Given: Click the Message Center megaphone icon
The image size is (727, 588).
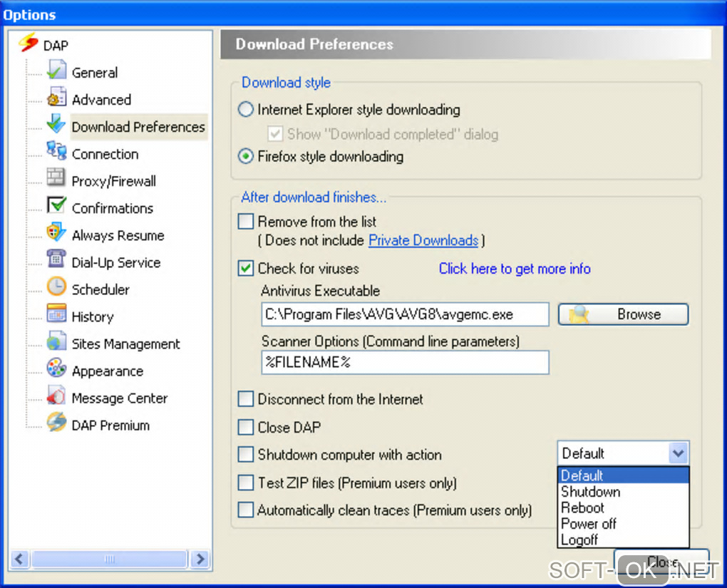Looking at the screenshot, I should point(56,396).
